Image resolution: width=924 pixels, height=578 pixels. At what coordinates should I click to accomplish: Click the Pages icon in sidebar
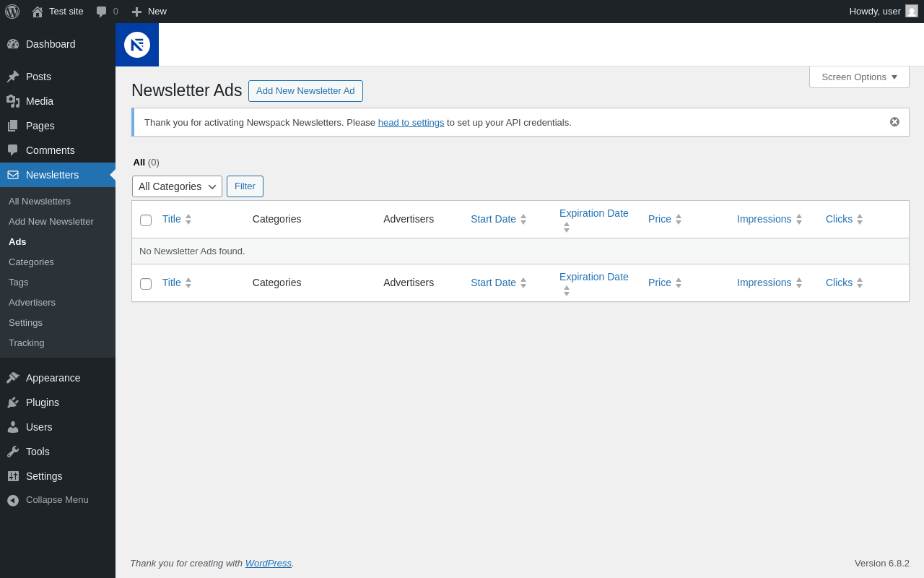[13, 126]
